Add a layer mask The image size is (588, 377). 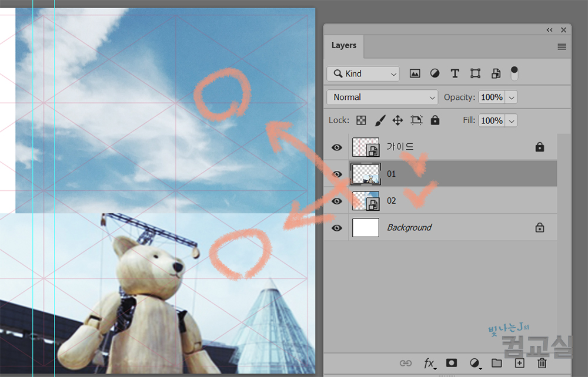pyautogui.click(x=452, y=363)
